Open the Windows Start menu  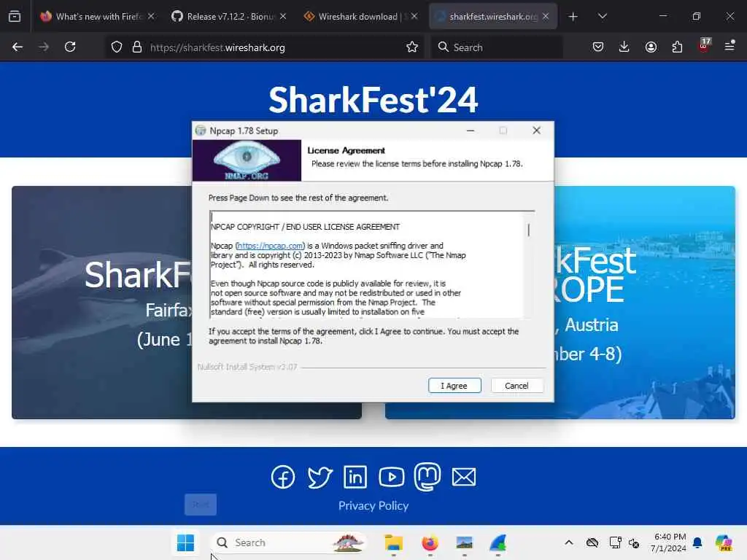click(x=185, y=542)
